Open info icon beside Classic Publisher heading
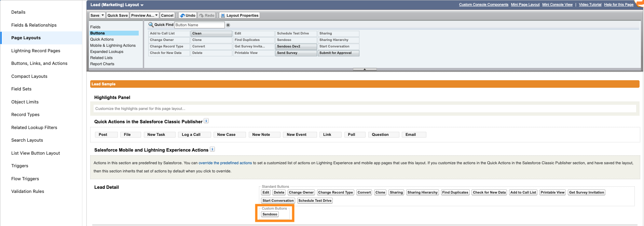The width and height of the screenshot is (644, 226). pos(206,121)
